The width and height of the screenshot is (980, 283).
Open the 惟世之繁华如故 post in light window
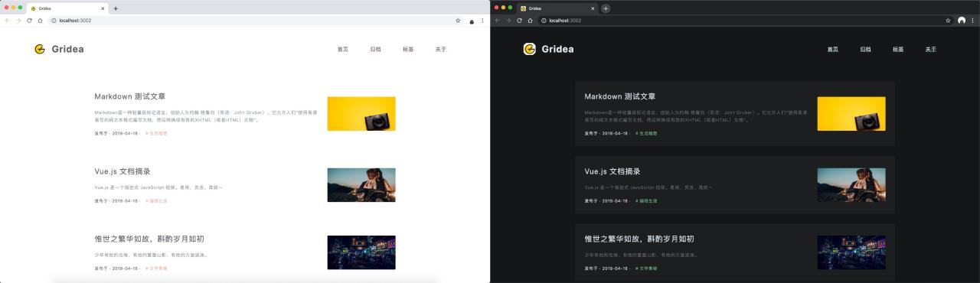tap(149, 239)
